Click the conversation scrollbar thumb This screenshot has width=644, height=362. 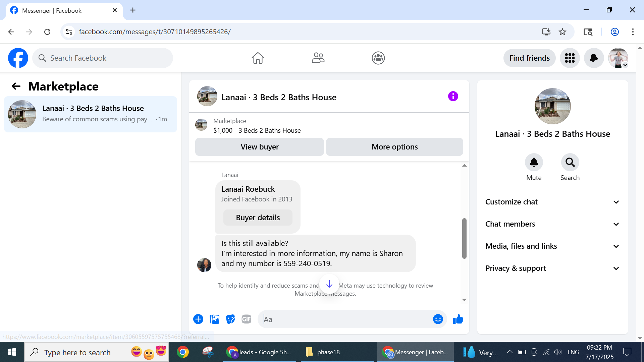click(x=464, y=238)
